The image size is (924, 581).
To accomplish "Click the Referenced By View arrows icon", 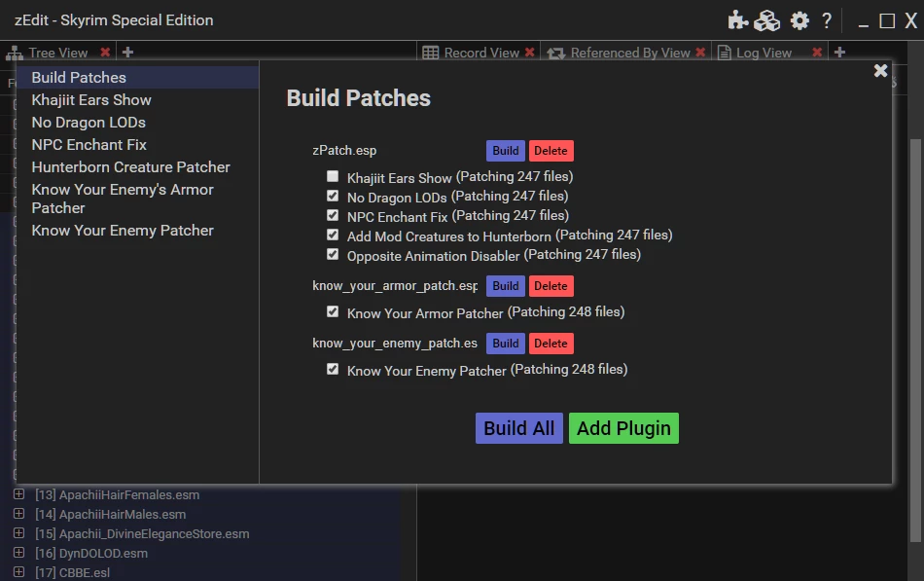I will point(555,54).
